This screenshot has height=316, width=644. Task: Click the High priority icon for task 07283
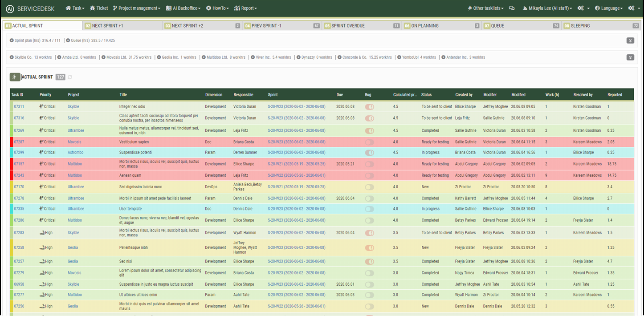tap(42, 233)
